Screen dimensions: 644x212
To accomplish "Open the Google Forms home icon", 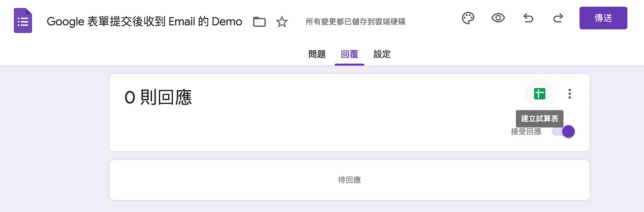I will [23, 21].
